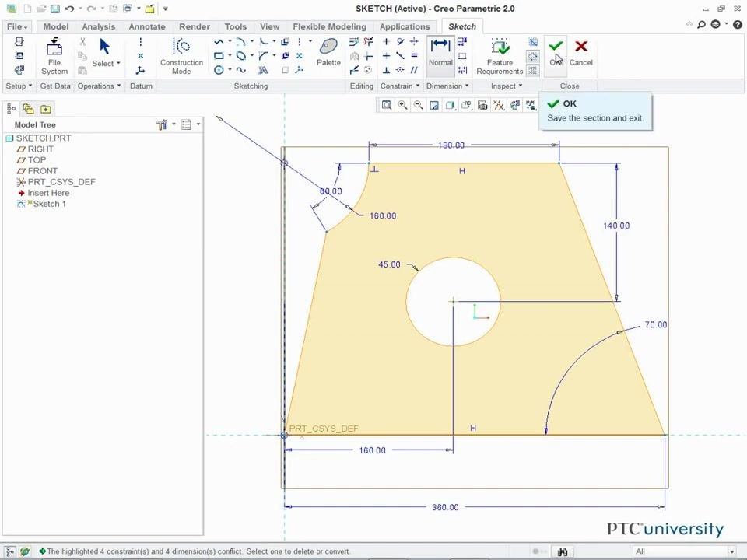Screen dimensions: 747x560
Task: Open the File System data browser
Action: [54, 57]
